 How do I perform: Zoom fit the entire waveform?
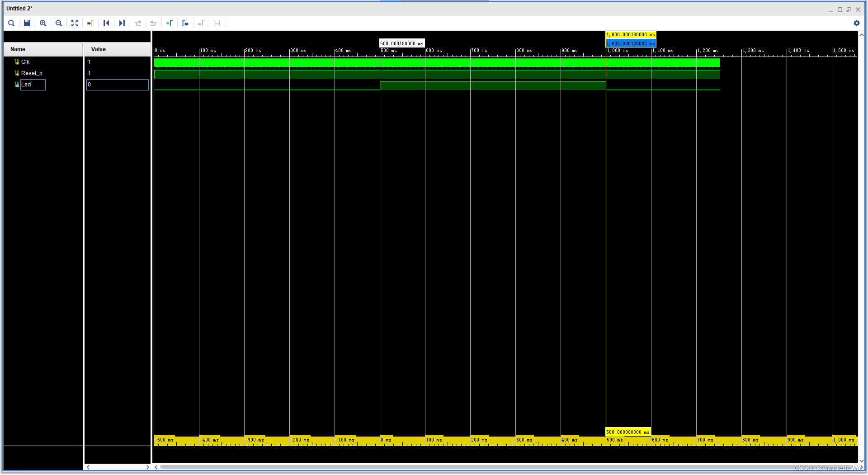[x=75, y=23]
